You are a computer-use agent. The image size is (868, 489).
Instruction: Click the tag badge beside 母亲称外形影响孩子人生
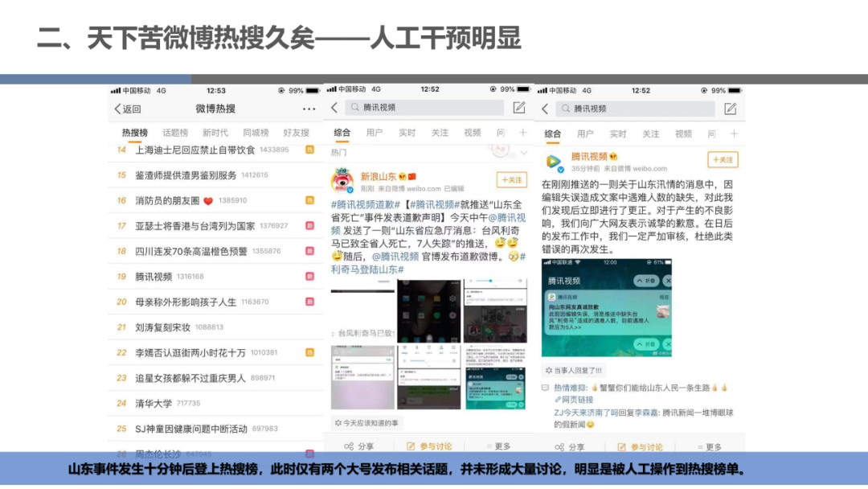click(x=310, y=302)
